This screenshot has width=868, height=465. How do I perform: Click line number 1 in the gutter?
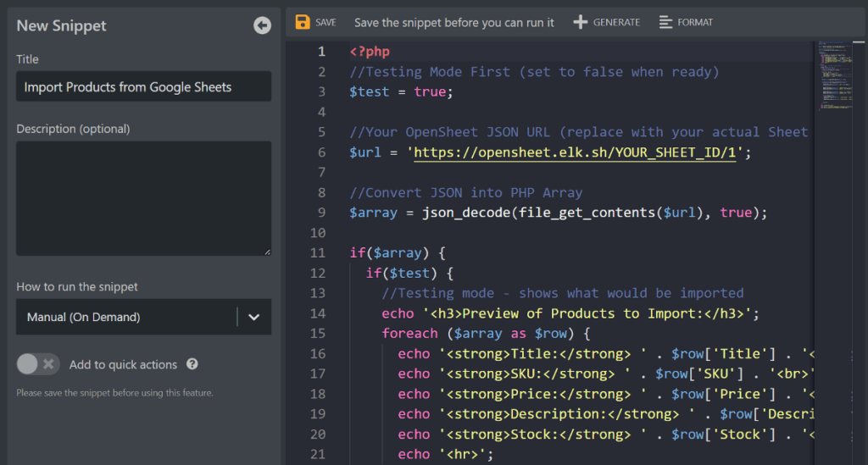[321, 52]
